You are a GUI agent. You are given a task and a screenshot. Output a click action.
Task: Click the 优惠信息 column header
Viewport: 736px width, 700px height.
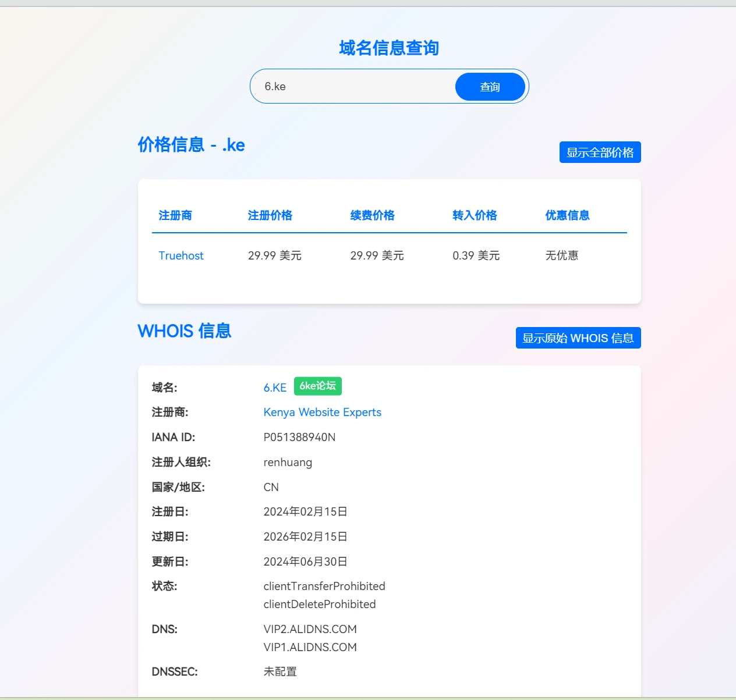click(x=567, y=215)
